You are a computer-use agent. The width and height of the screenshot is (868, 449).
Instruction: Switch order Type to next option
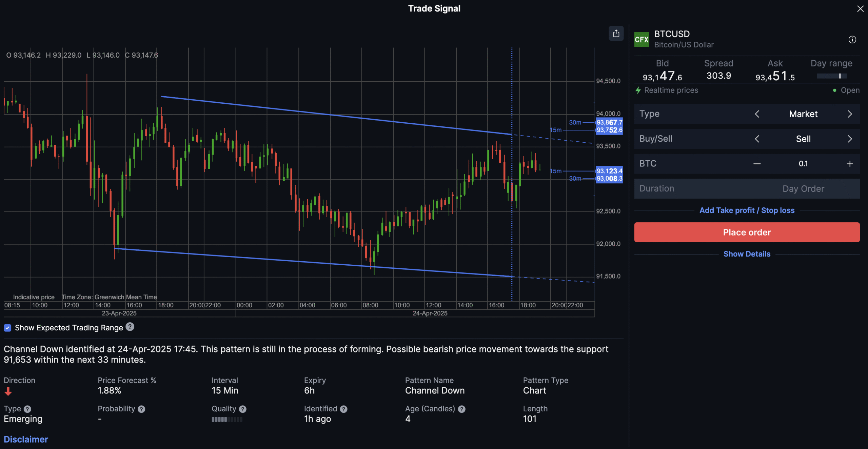coord(850,114)
